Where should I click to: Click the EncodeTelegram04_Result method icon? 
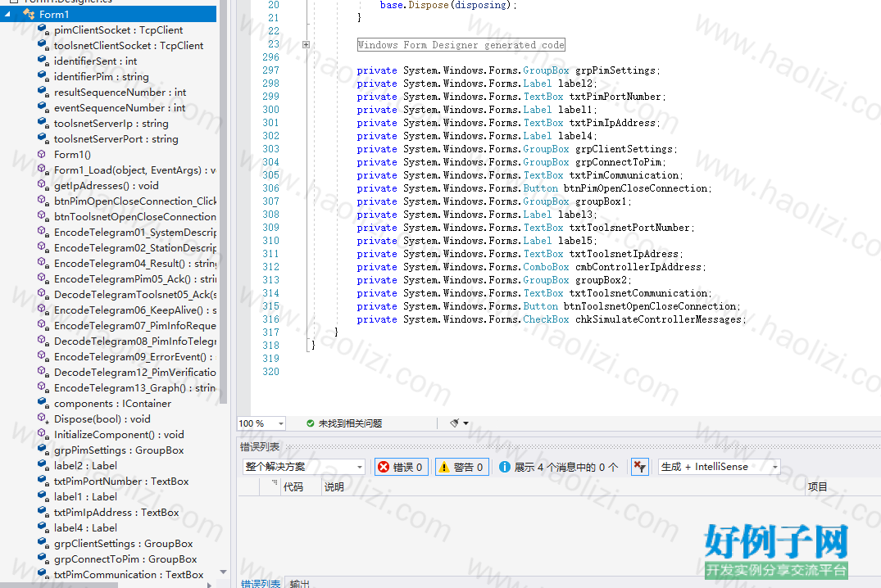[x=43, y=264]
